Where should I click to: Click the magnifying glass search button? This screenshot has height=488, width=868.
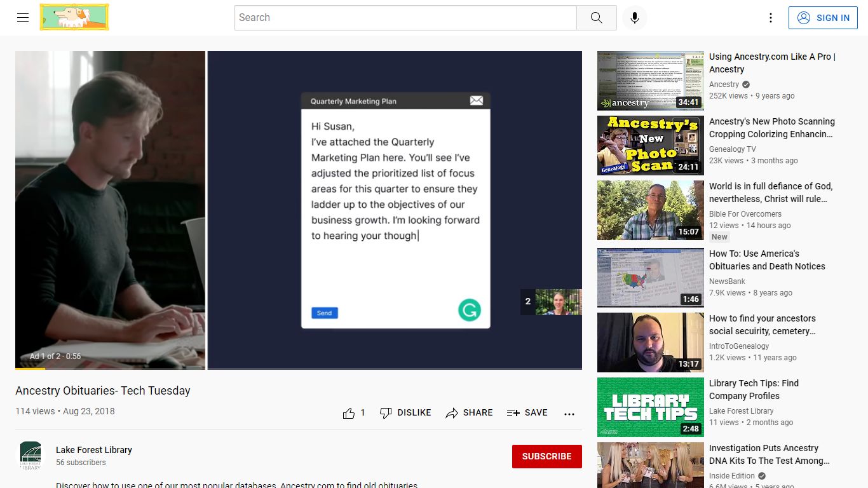[x=596, y=18]
